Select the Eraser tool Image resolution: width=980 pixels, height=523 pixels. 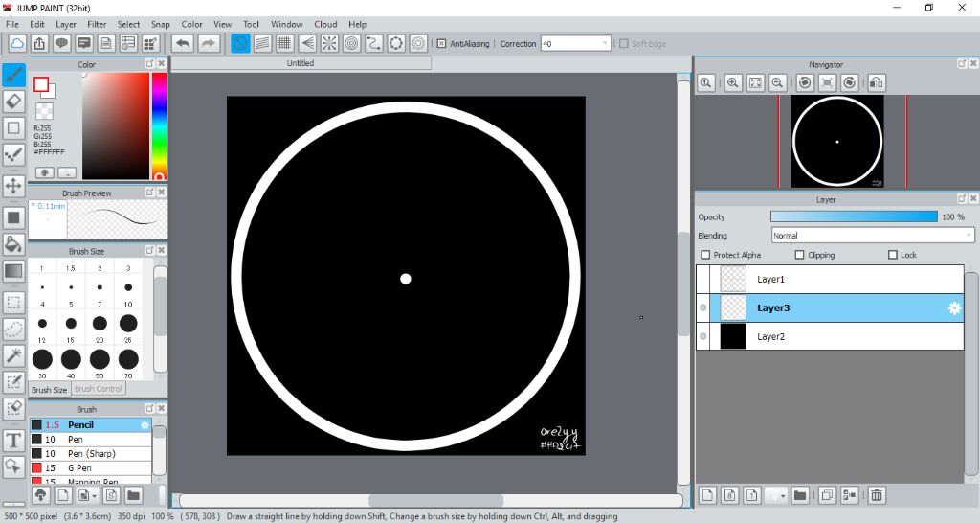[x=13, y=102]
